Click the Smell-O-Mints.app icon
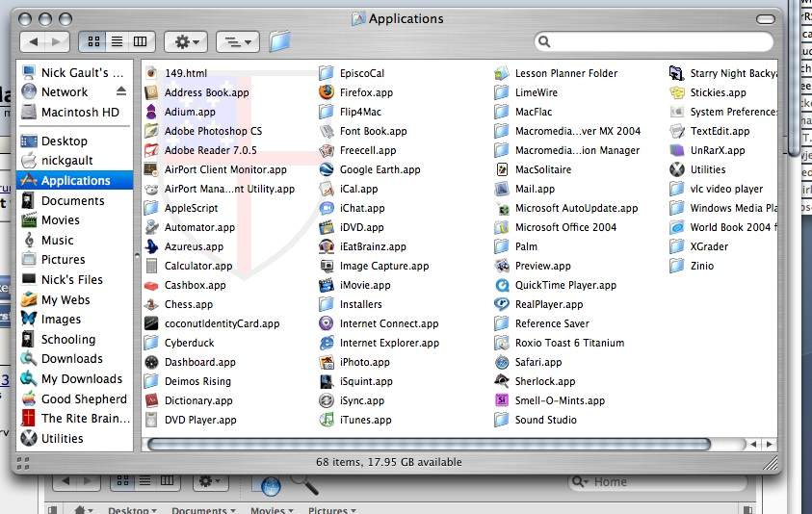The height and width of the screenshot is (514, 812). 501,400
